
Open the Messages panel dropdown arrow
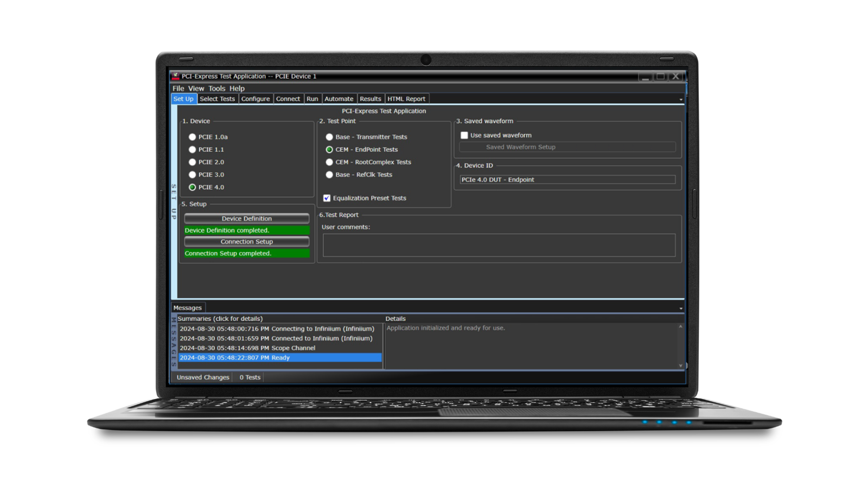click(681, 309)
